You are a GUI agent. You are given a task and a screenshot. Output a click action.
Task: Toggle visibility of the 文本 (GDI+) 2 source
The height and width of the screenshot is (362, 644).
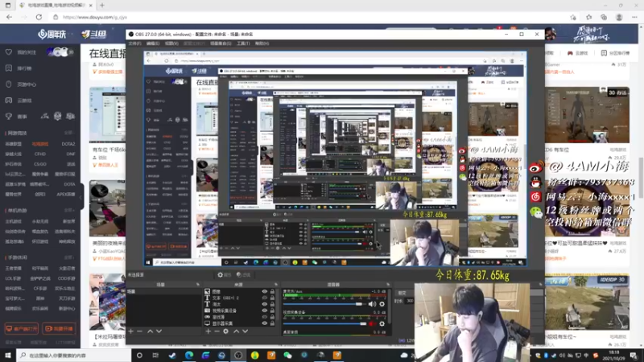[x=265, y=298]
